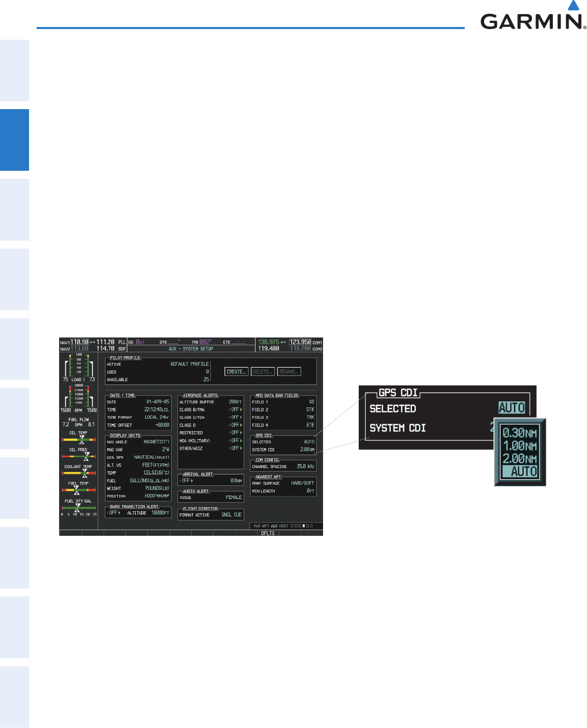Choose AUTO in the enlarged CDI list

(x=519, y=471)
